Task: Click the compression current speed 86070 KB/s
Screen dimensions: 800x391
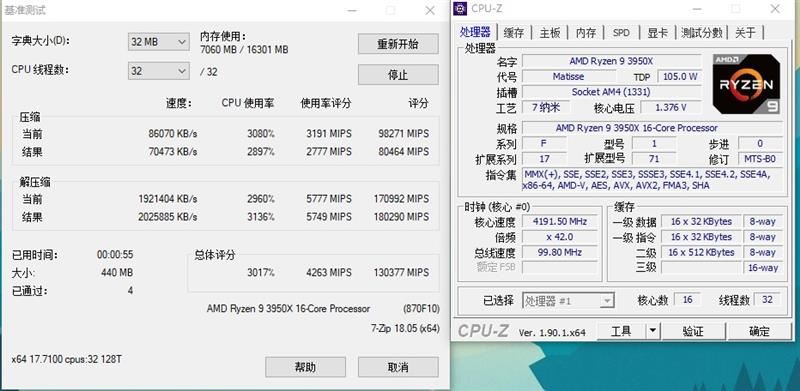Action: pyautogui.click(x=173, y=134)
